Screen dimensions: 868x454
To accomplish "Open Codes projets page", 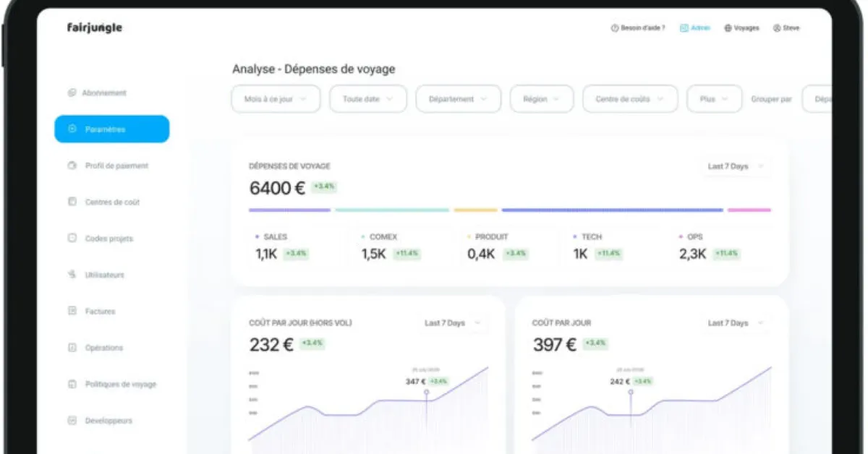I will (x=109, y=239).
